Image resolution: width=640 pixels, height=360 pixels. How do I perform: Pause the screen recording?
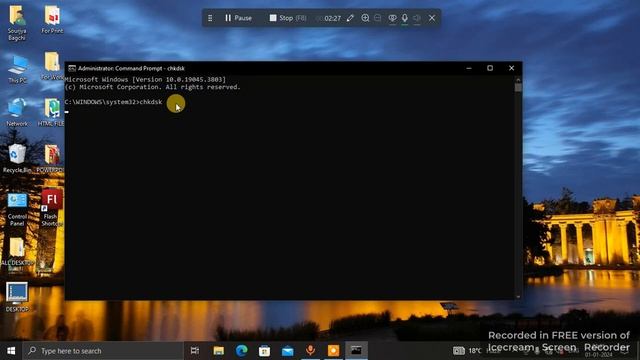238,18
